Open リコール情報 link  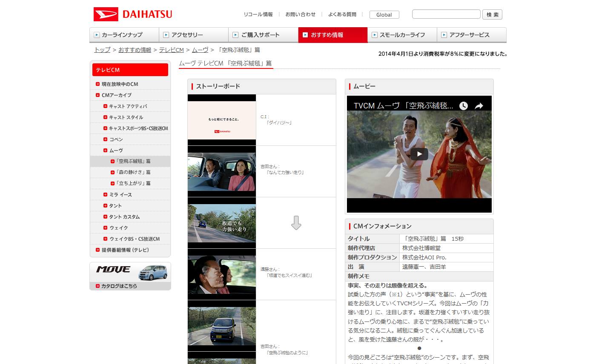tap(258, 14)
